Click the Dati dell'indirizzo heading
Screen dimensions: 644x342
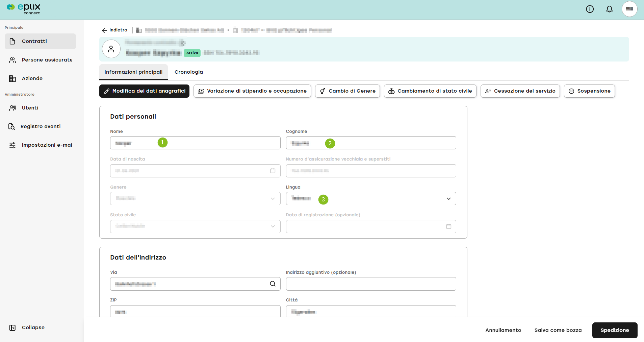(138, 258)
